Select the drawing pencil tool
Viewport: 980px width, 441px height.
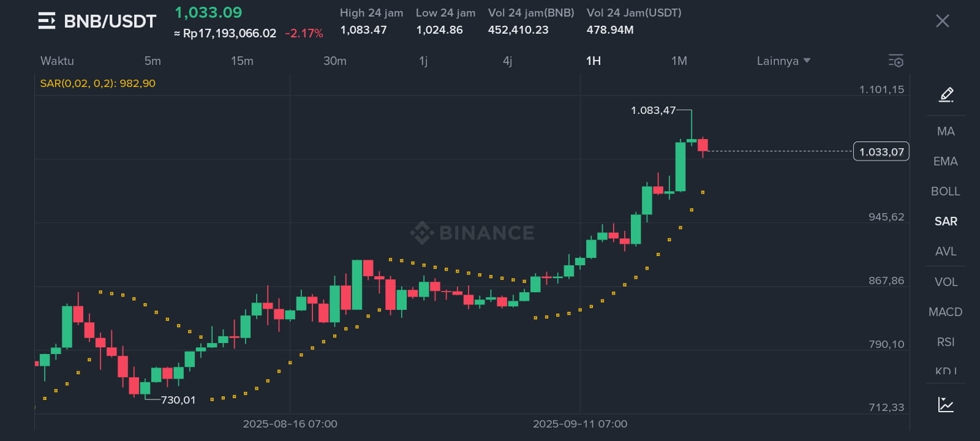point(946,94)
